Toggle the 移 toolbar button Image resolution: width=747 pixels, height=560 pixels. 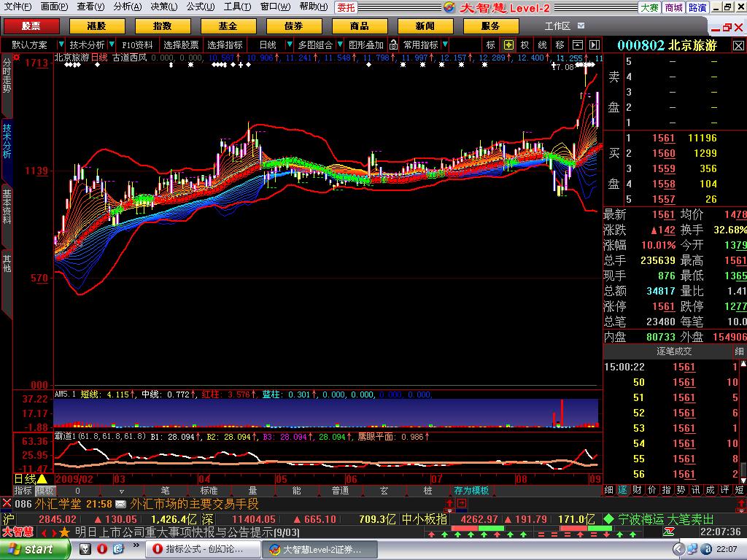tap(560, 44)
